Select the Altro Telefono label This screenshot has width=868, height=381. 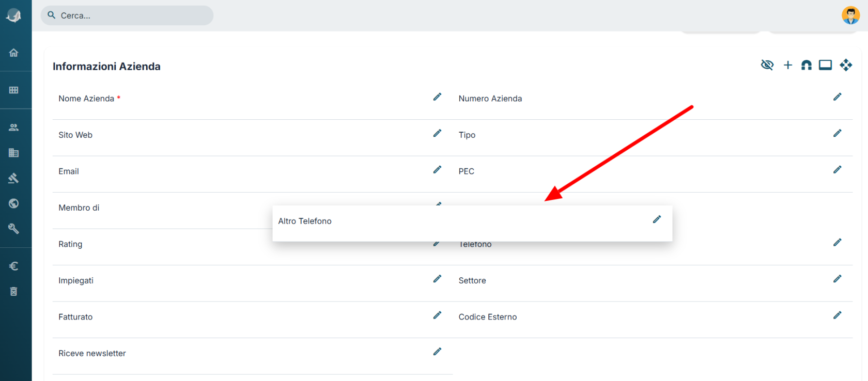[305, 221]
